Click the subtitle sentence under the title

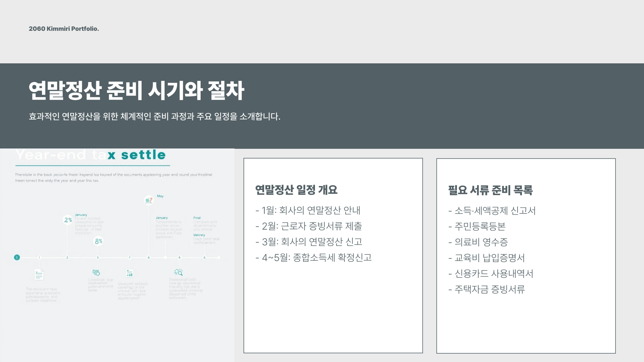coord(154,117)
